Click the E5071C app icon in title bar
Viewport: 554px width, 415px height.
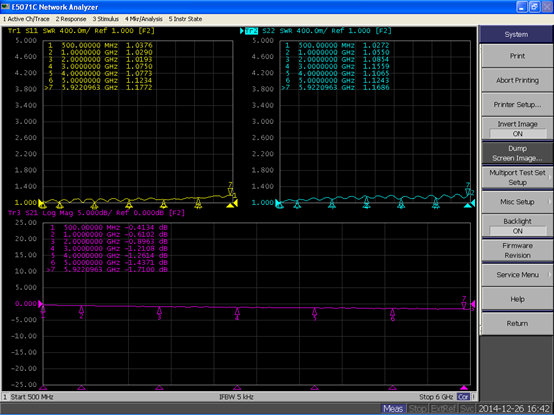pos(5,7)
